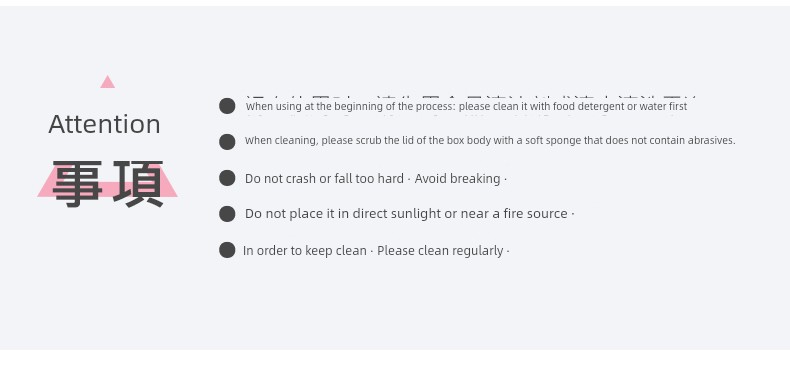Viewport: 790px width, 375px height.
Task: Click the small pink triangle above Attention
Action: [107, 82]
